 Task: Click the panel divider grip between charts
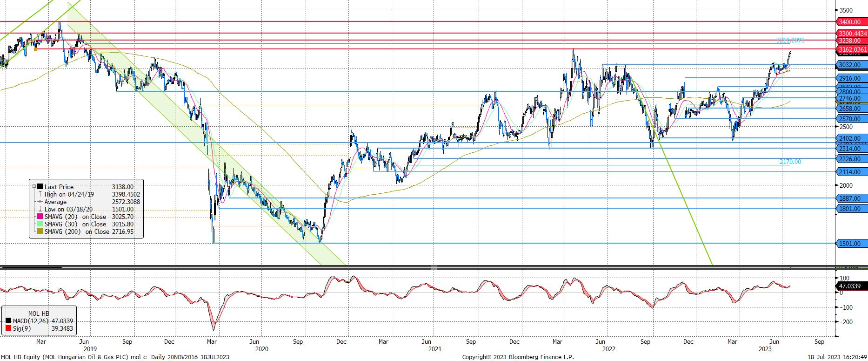pos(434,267)
